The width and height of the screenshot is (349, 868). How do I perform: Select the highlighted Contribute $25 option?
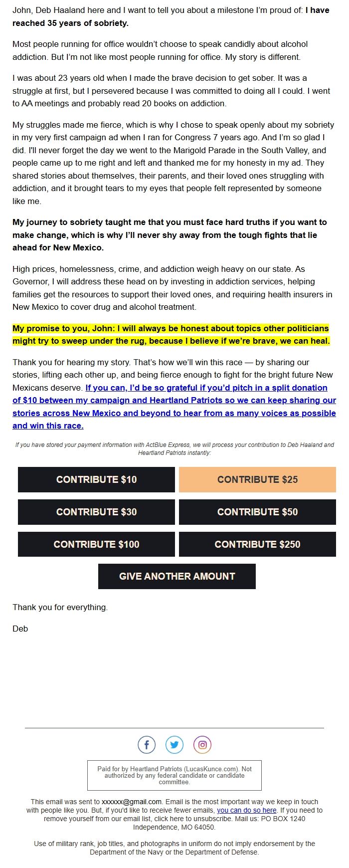click(x=257, y=479)
